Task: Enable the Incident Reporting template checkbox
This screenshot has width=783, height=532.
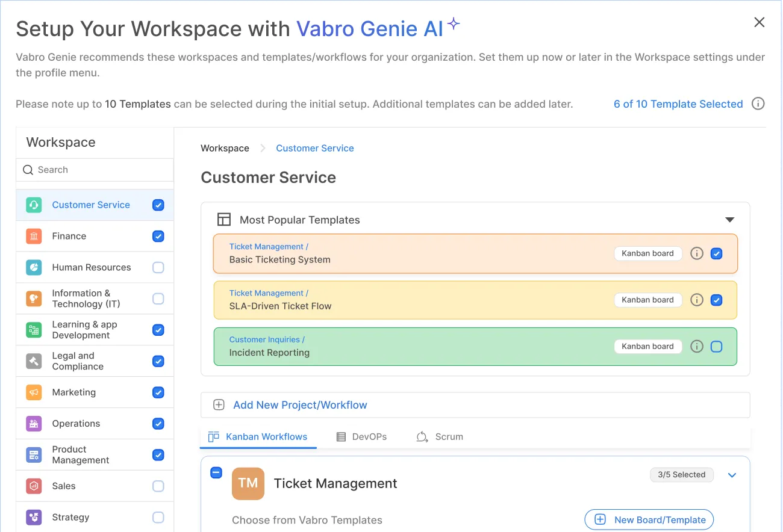Action: coord(716,347)
